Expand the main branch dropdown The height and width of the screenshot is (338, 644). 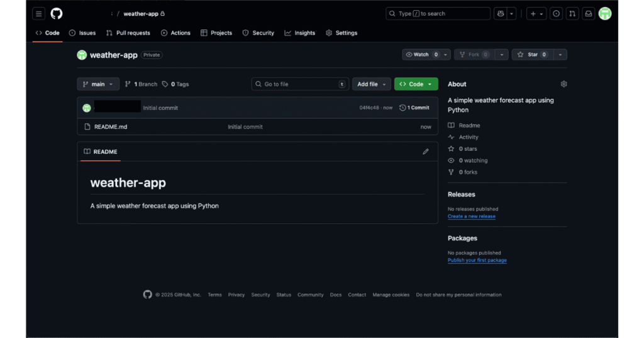pos(98,84)
